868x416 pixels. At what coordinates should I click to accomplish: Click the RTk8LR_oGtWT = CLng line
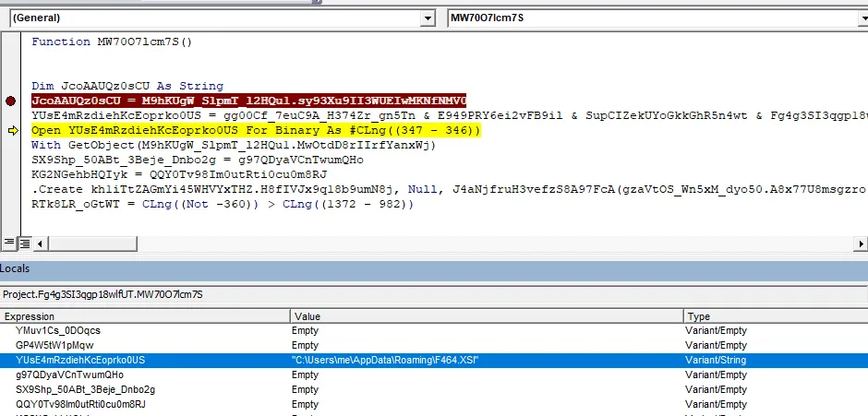click(x=223, y=205)
